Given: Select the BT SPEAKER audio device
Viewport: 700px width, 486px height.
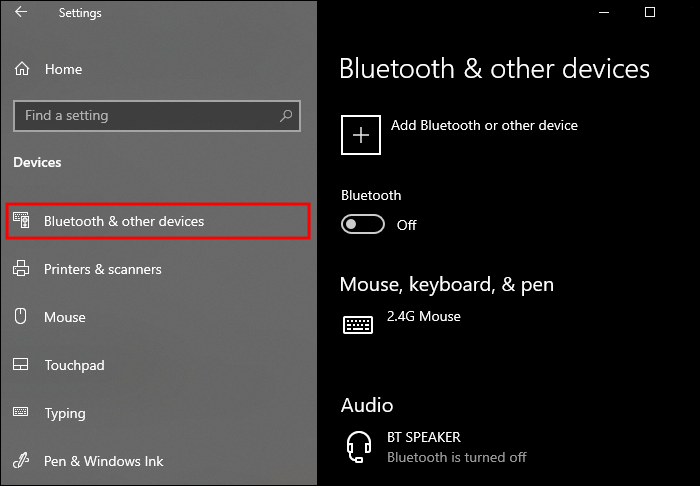Looking at the screenshot, I should [424, 437].
